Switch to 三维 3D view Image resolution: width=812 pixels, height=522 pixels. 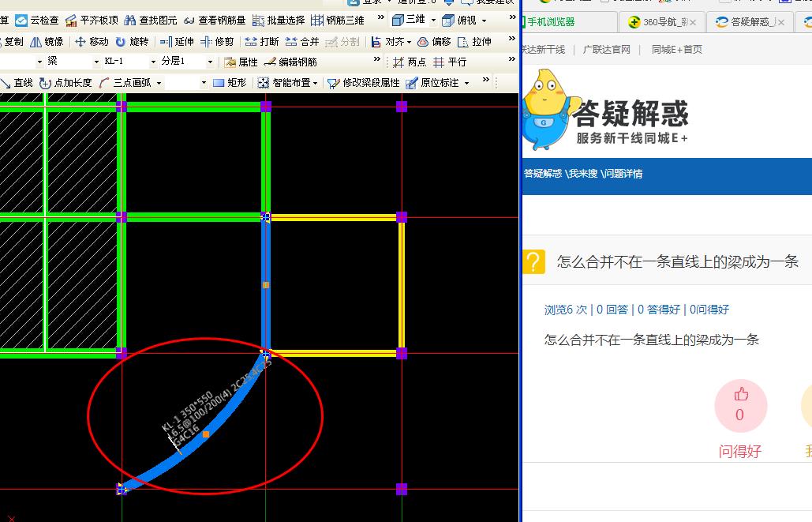pyautogui.click(x=408, y=21)
